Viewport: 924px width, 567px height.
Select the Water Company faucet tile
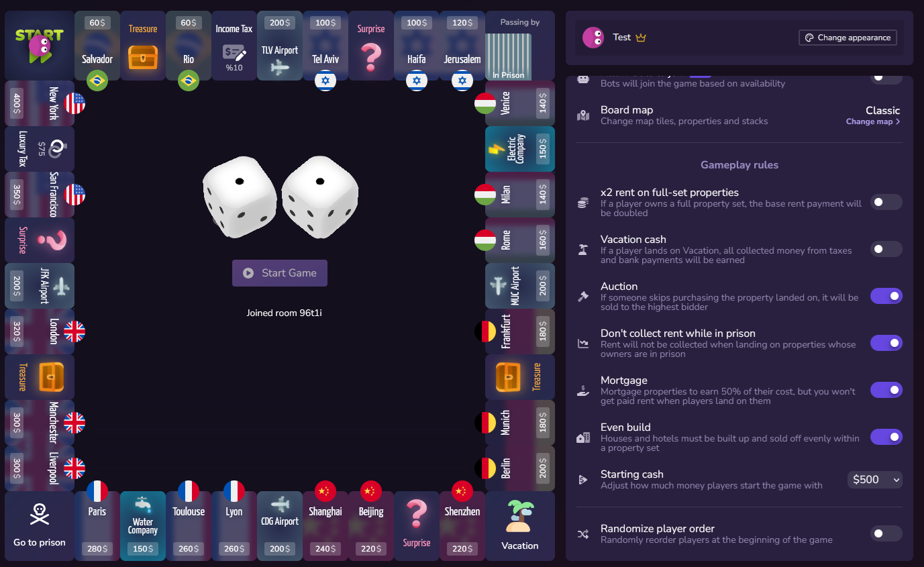(143, 526)
